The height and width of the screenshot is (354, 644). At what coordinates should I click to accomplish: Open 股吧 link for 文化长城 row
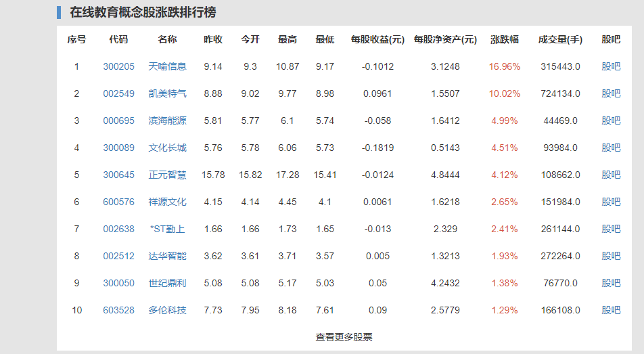coord(611,148)
